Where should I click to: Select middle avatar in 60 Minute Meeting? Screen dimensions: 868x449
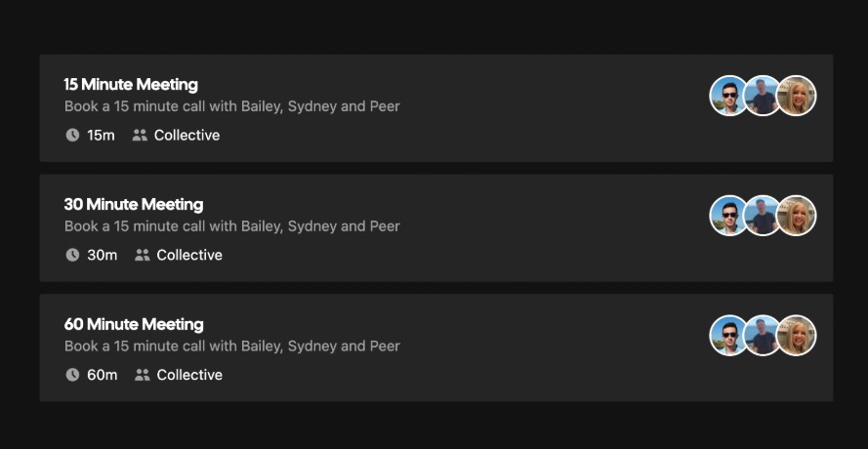(763, 336)
